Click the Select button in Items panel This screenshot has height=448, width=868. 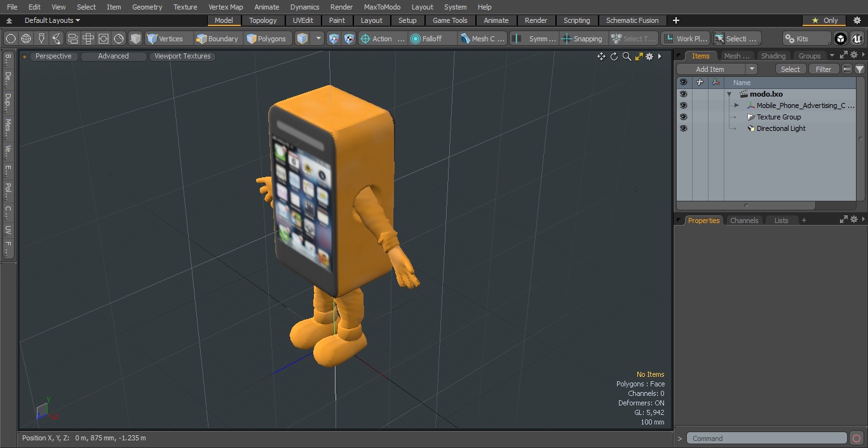point(790,69)
